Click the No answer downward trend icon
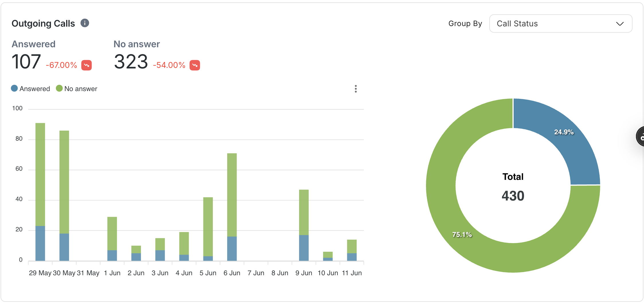Screen dimensions: 644x303 click(x=195, y=65)
